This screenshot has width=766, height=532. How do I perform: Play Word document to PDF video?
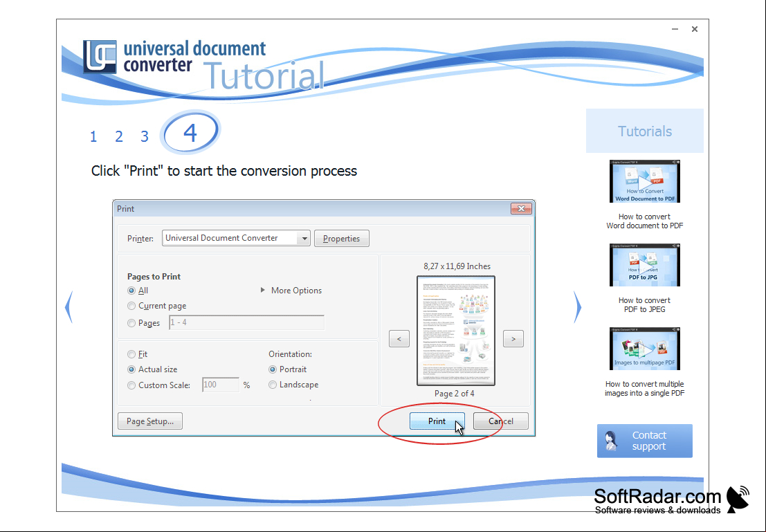pyautogui.click(x=644, y=181)
